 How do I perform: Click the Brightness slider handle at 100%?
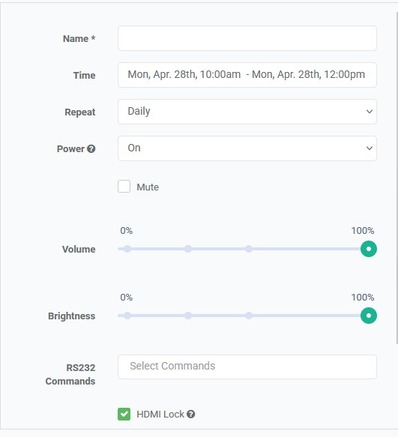coord(369,316)
